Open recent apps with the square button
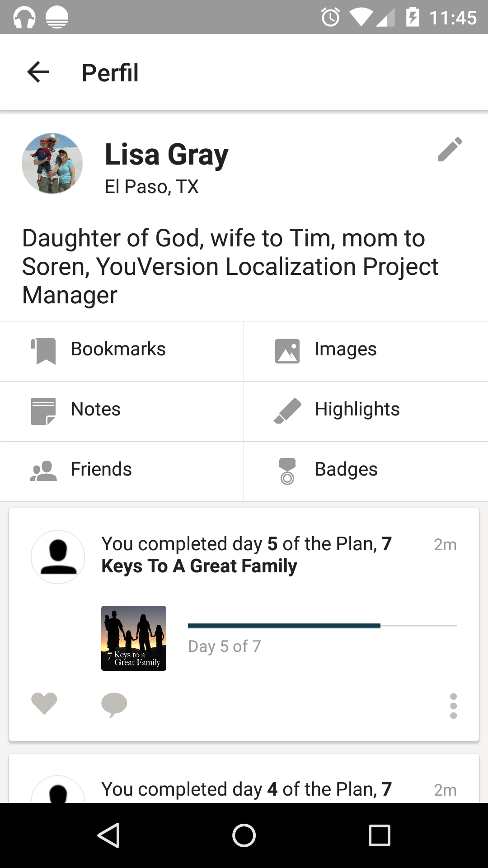The width and height of the screenshot is (488, 868). point(379,835)
